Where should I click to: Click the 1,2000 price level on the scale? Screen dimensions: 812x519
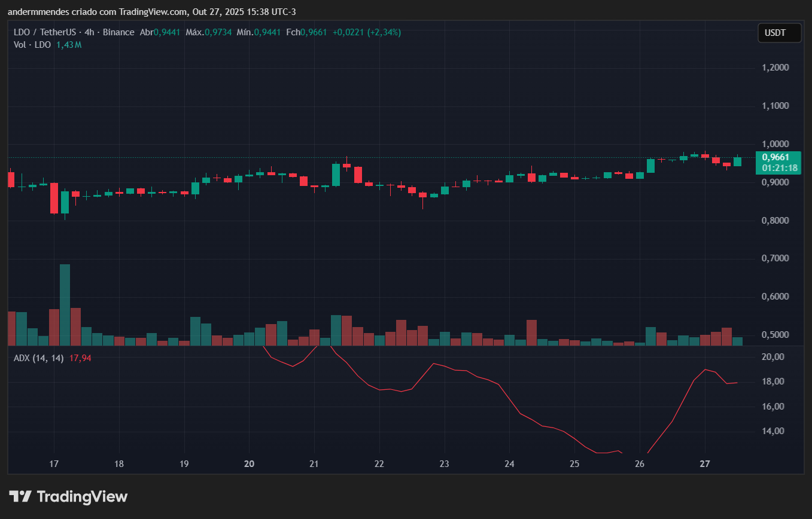tap(775, 67)
